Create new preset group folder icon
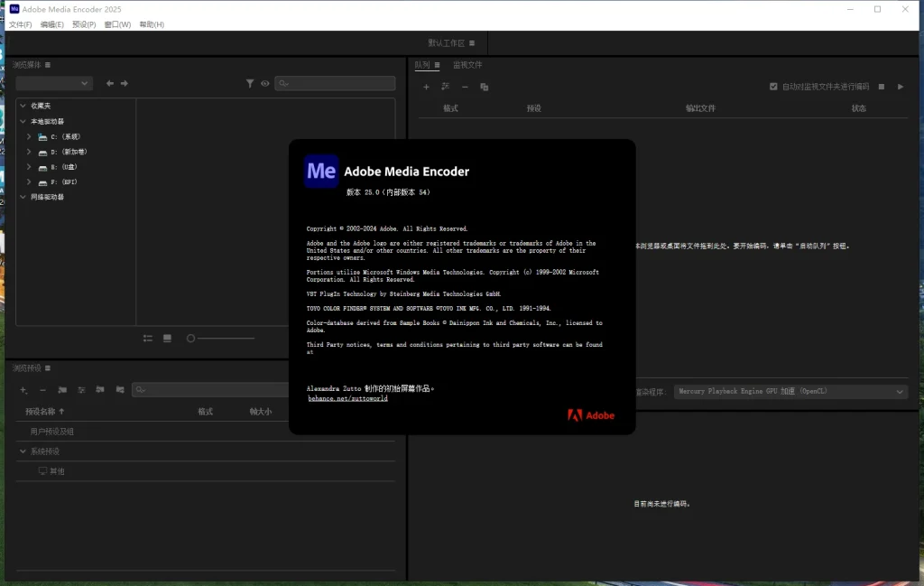Viewport: 924px width, 586px height. tap(62, 390)
